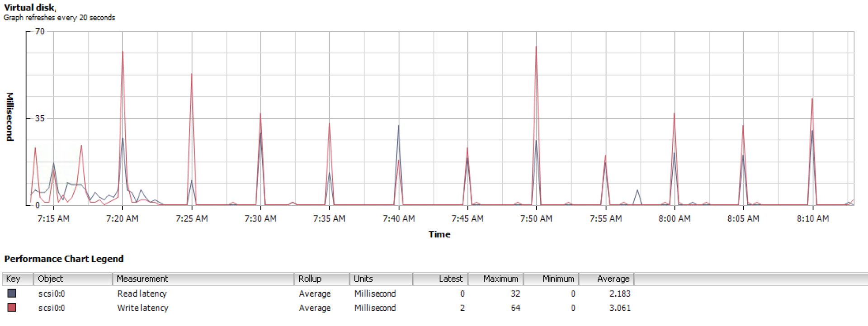The image size is (868, 326).
Task: Click the Measurement column header
Action: pyautogui.click(x=203, y=279)
